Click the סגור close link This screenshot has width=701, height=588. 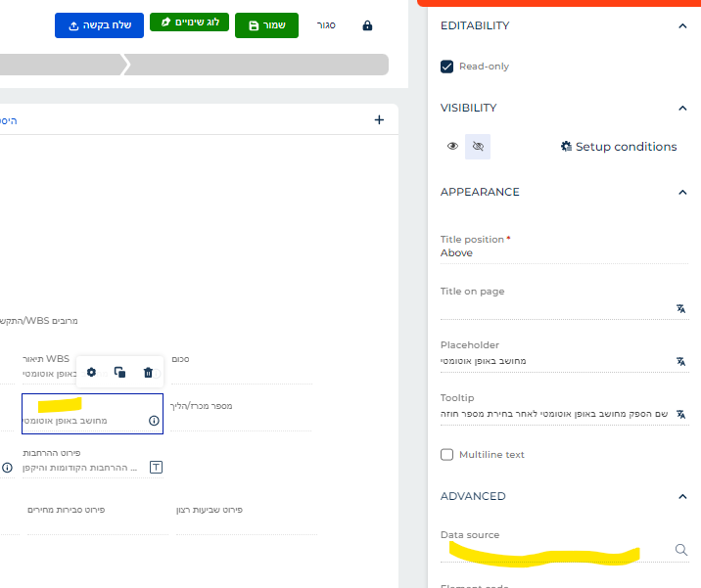coord(326,25)
